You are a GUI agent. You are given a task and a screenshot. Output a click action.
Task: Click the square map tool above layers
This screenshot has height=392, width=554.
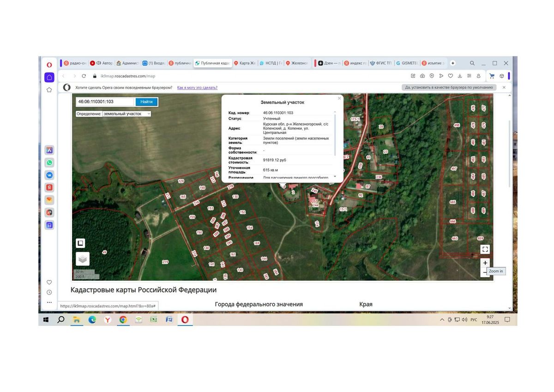click(x=80, y=243)
